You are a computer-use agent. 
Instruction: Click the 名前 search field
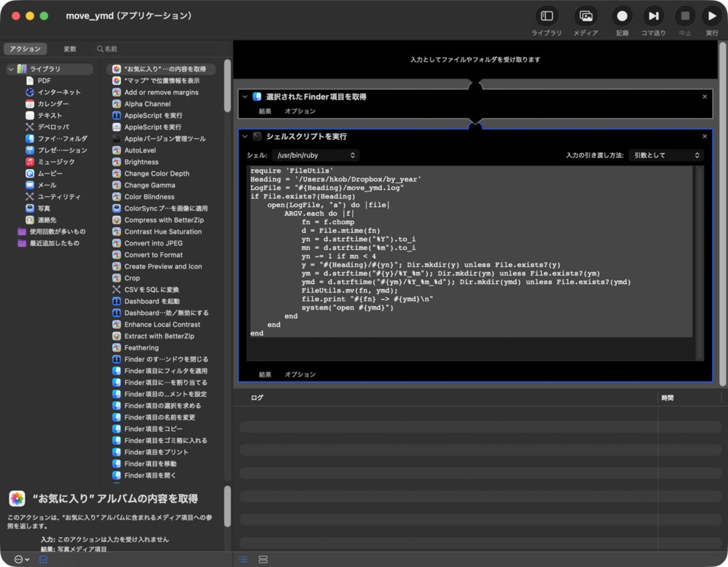point(162,49)
